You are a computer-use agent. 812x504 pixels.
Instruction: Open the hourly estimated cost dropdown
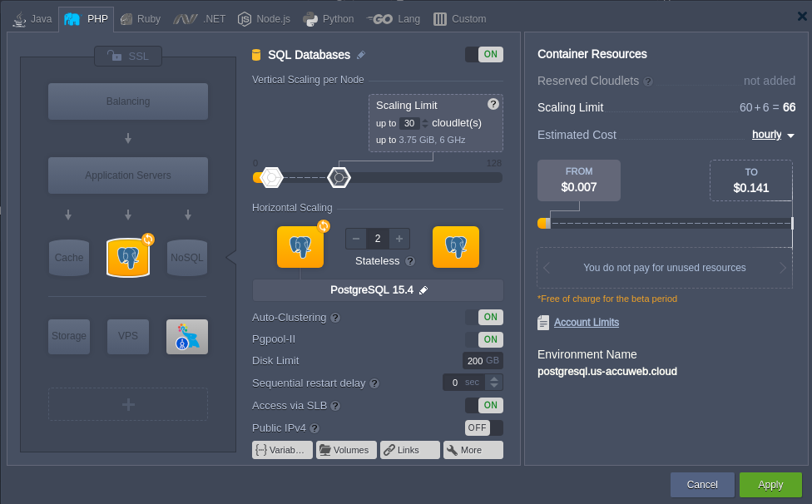tap(773, 135)
